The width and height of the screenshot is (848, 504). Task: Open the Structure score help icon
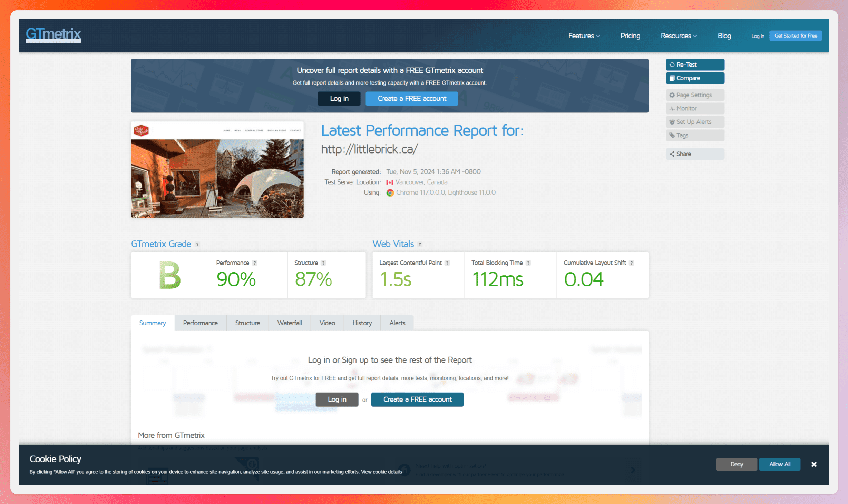[323, 263]
